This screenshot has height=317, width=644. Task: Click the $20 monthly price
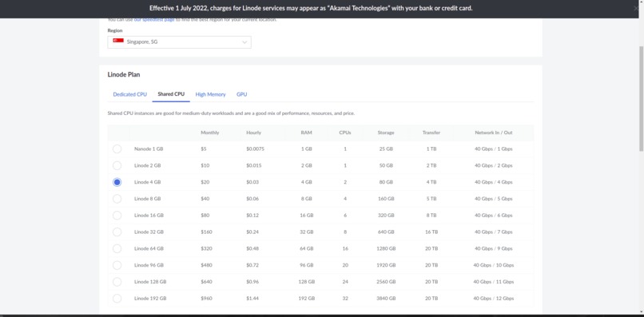205,182
